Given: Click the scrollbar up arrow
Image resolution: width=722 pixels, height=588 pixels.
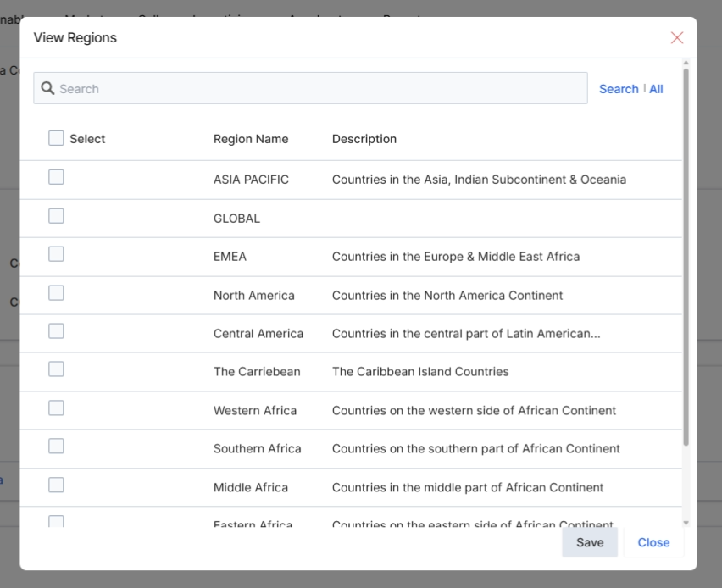Looking at the screenshot, I should tap(686, 63).
